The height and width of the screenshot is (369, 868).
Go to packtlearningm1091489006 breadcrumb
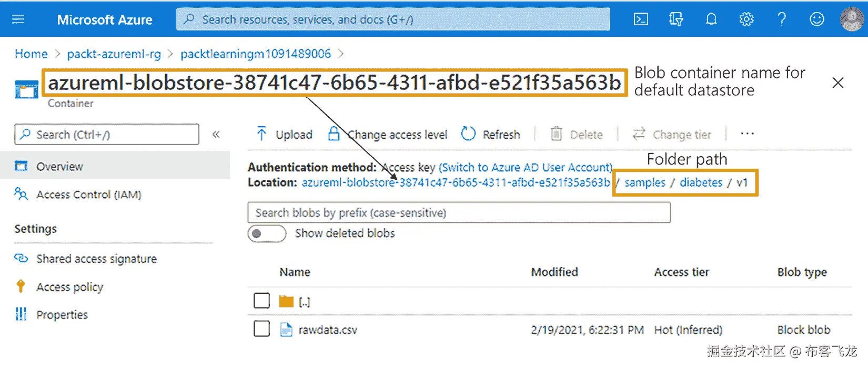coord(256,54)
